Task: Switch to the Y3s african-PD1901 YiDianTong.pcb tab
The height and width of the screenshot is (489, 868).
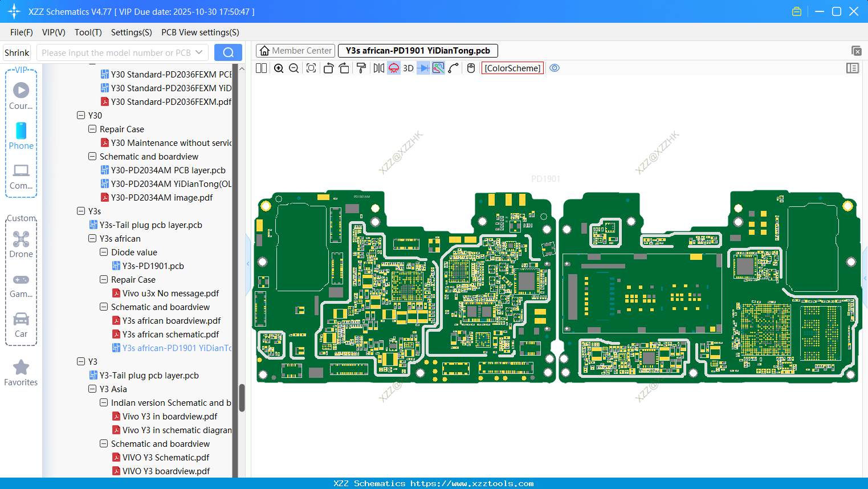Action: point(418,50)
